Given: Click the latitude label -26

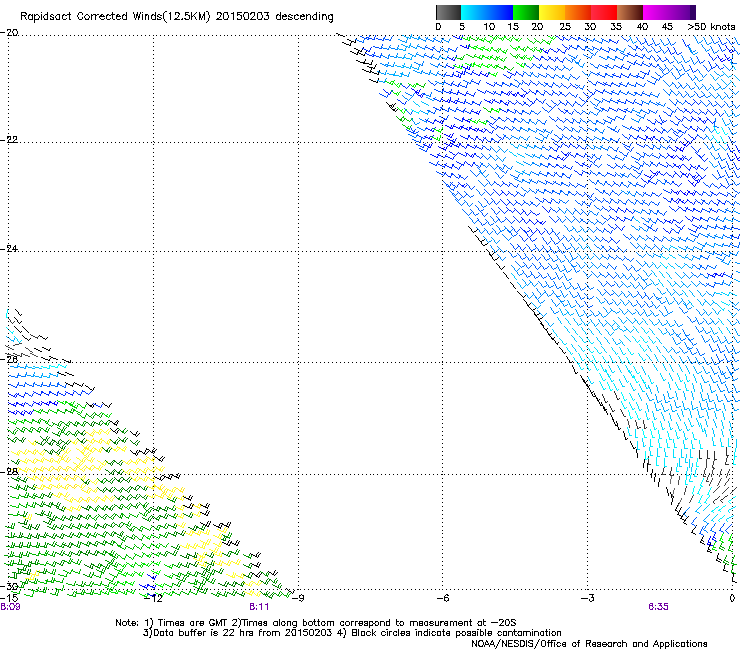Looking at the screenshot, I should coord(9,360).
